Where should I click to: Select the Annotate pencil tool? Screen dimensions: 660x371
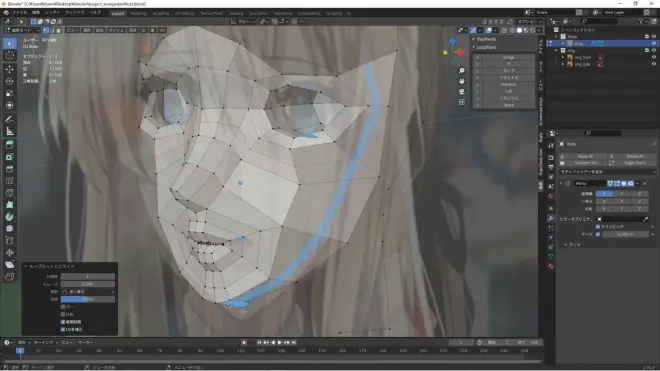tap(10, 120)
